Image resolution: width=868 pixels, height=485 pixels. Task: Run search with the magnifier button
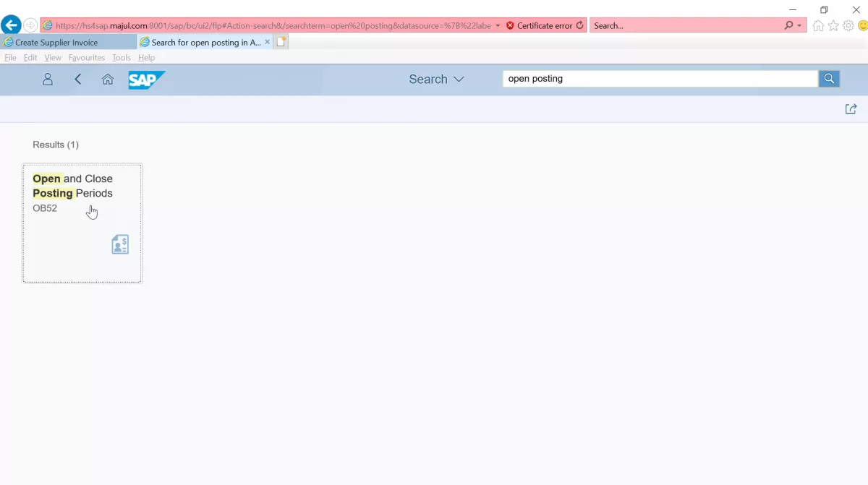tap(830, 79)
